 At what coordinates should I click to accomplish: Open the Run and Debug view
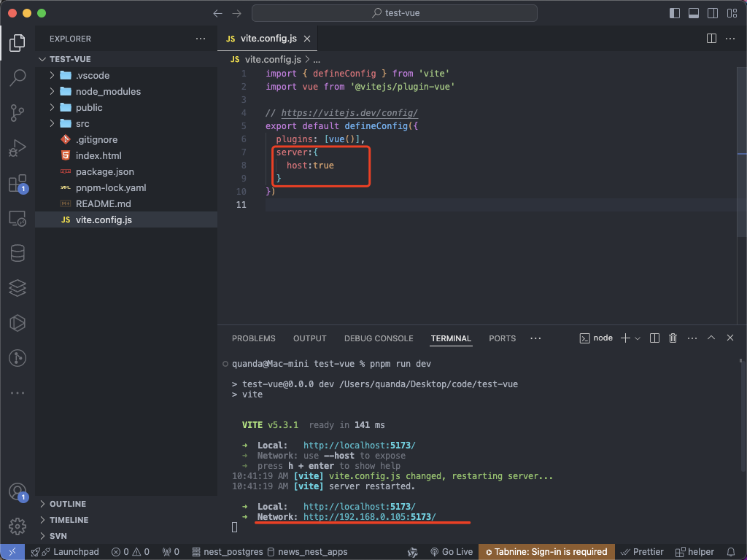coord(18,148)
